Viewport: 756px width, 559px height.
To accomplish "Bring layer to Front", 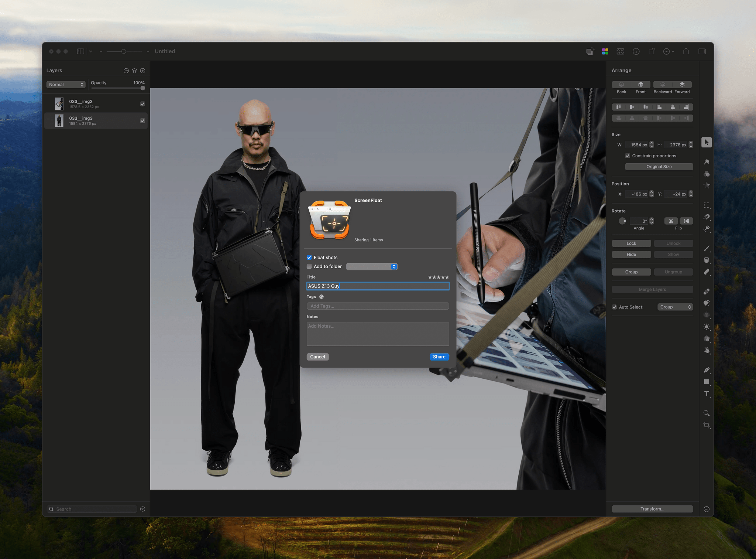I will 641,85.
